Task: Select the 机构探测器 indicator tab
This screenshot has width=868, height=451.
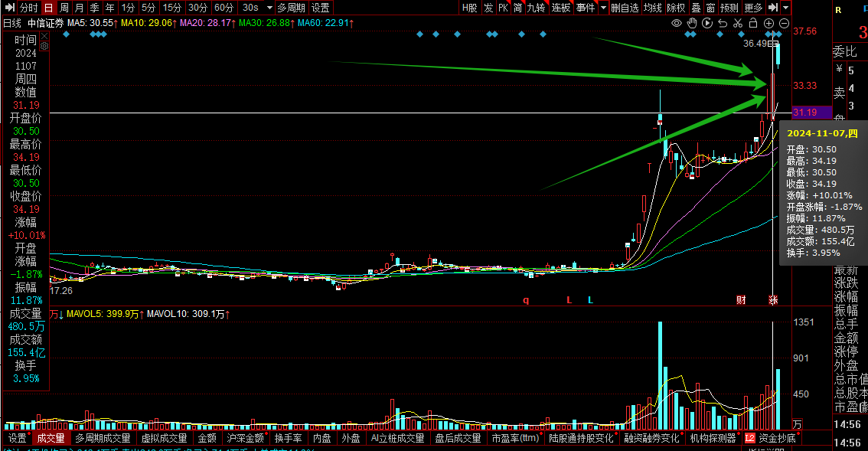Action: click(x=713, y=438)
